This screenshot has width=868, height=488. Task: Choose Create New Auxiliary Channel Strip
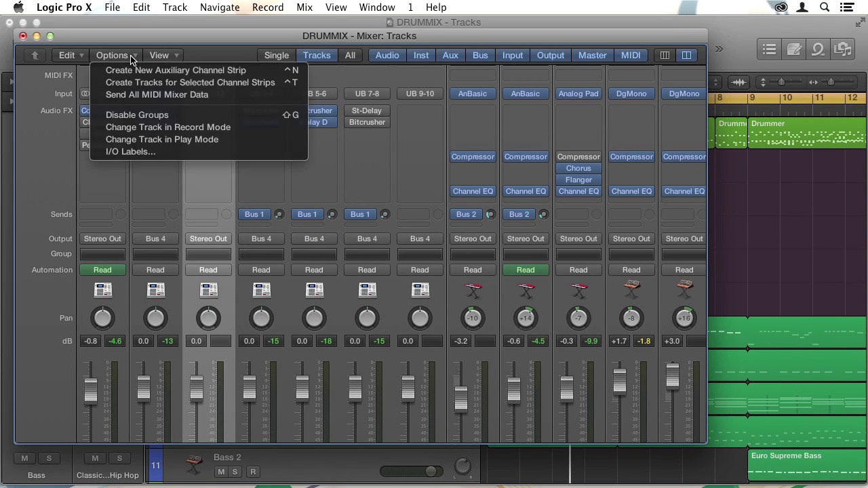click(176, 70)
